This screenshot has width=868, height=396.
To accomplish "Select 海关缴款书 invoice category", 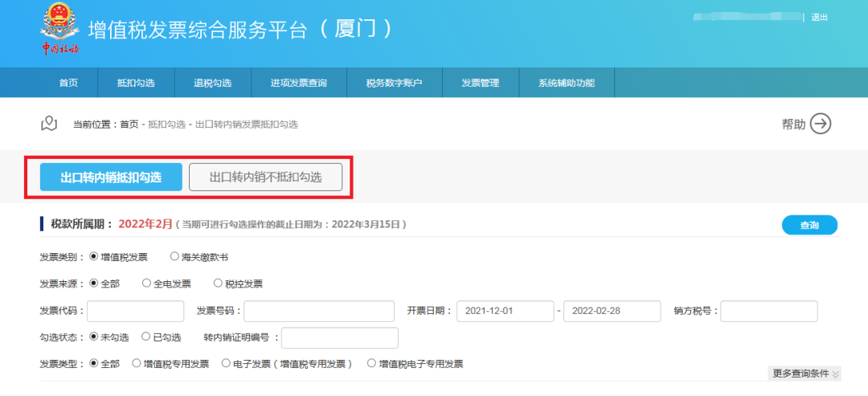I will [x=175, y=257].
